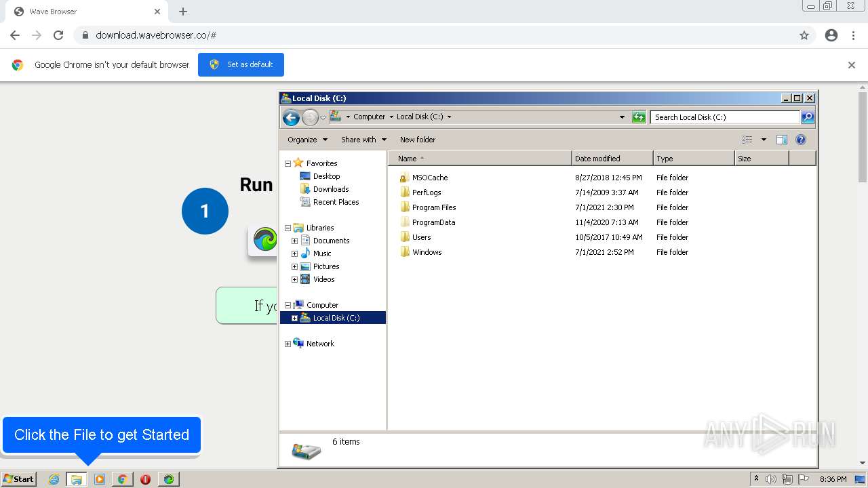This screenshot has height=488, width=868.
Task: Click New folder command
Action: coord(418,140)
